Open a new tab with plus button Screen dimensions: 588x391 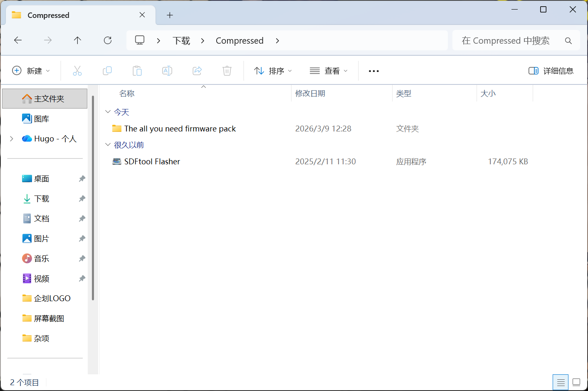click(170, 15)
